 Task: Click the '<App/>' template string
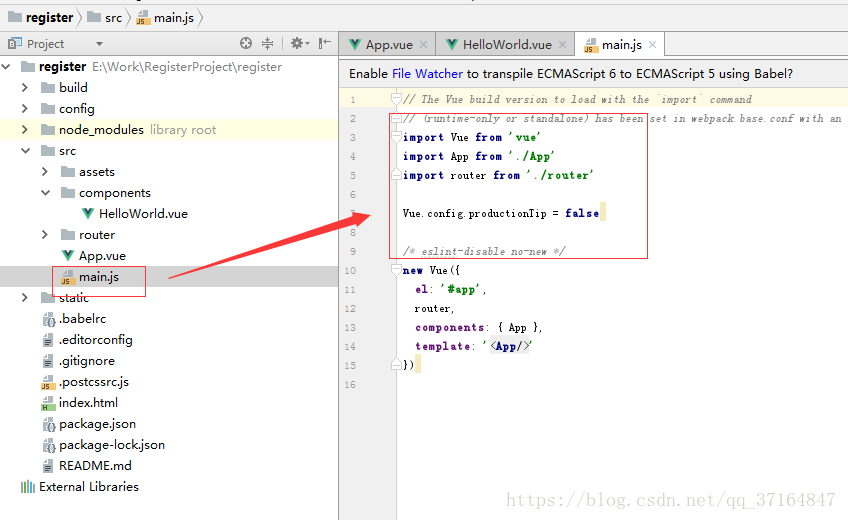click(x=507, y=346)
